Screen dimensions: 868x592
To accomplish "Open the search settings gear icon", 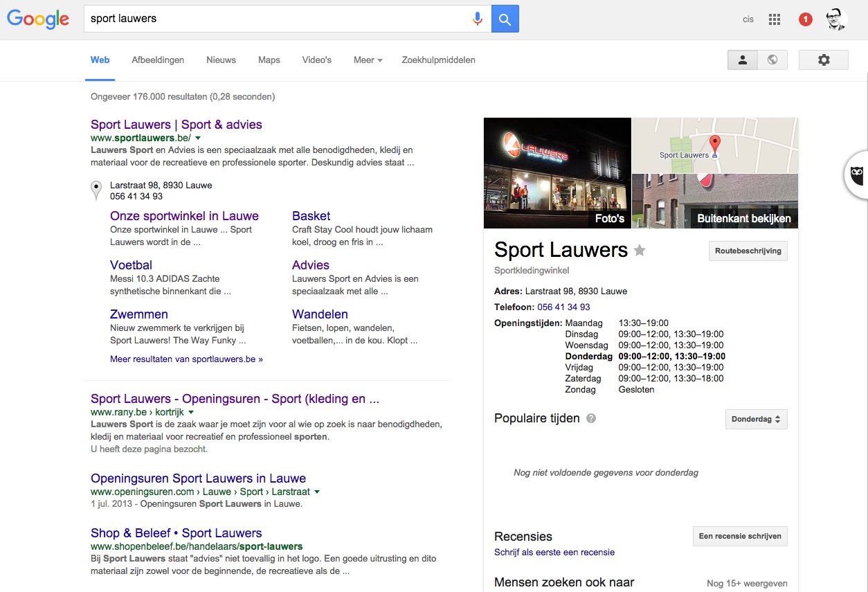I will [x=823, y=60].
